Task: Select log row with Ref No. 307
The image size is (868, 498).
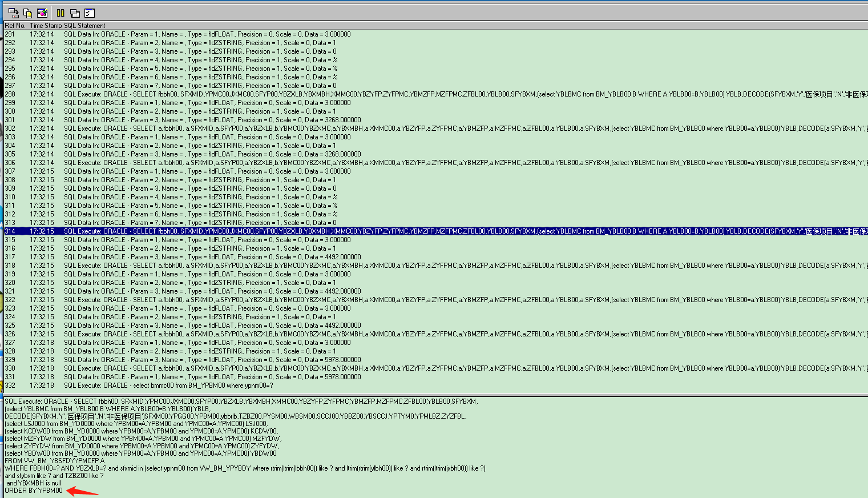Action: click(x=436, y=171)
